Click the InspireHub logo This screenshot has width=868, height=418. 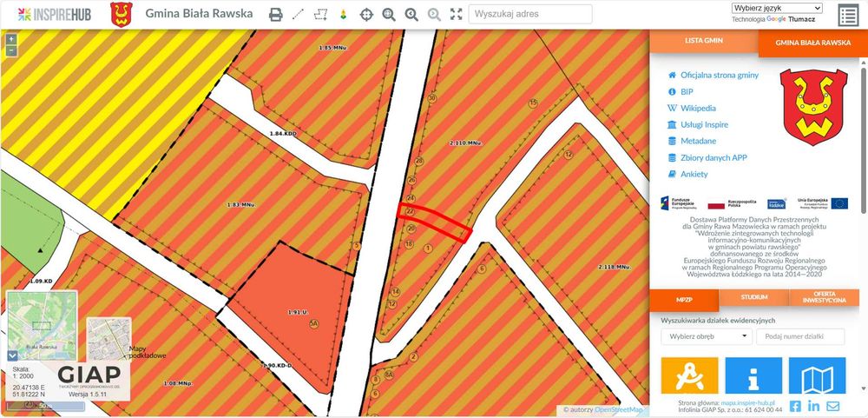click(54, 14)
